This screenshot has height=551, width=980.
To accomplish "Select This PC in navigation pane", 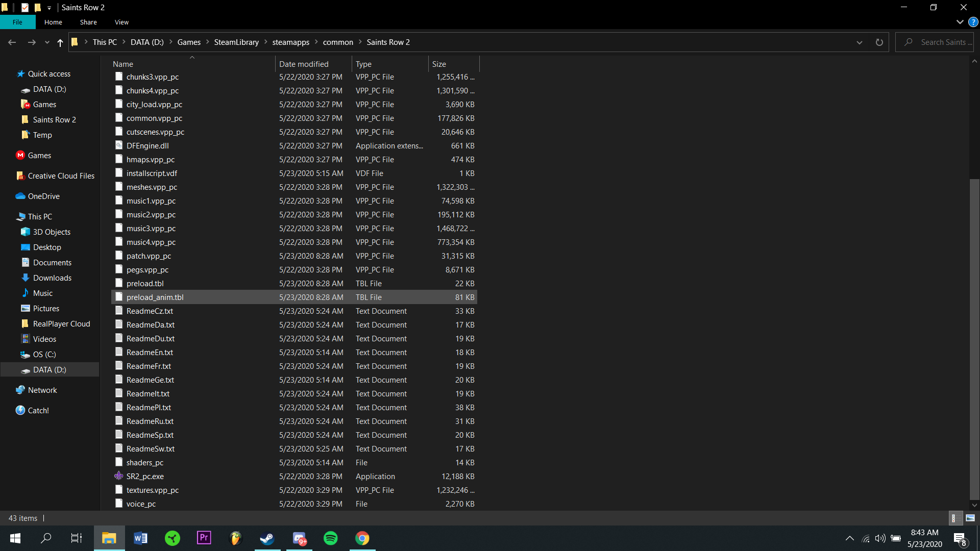I will pos(40,217).
